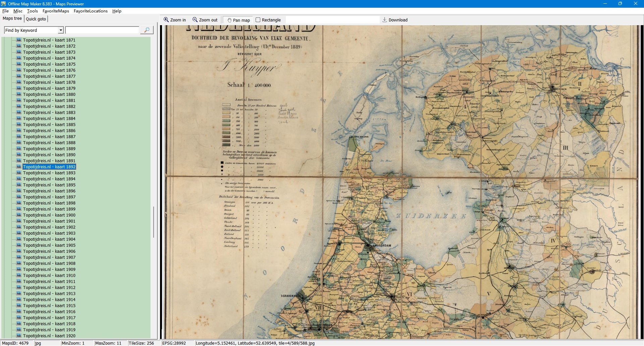Select Topotijdreis.nl - kaart 1885
Image resolution: width=644 pixels, height=346 pixels.
(x=49, y=125)
